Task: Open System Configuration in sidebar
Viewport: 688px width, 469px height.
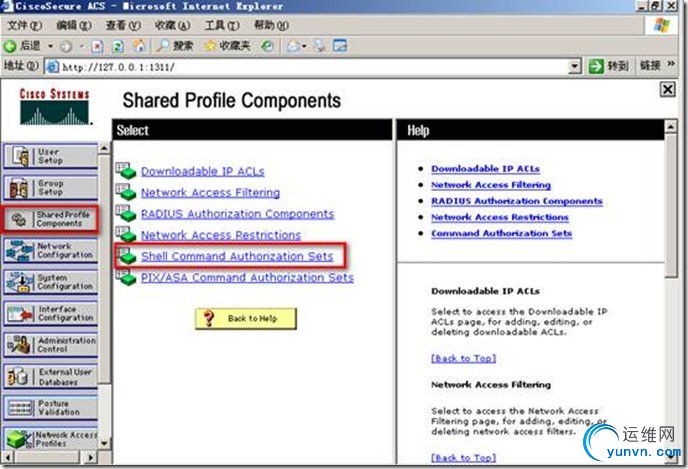Action: [x=50, y=282]
